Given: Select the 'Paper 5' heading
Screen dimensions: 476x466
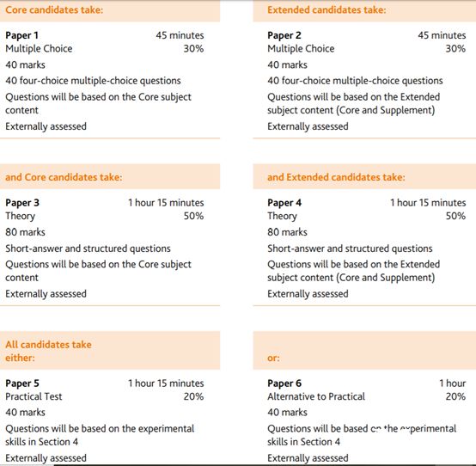Looking at the screenshot, I should coord(22,383).
